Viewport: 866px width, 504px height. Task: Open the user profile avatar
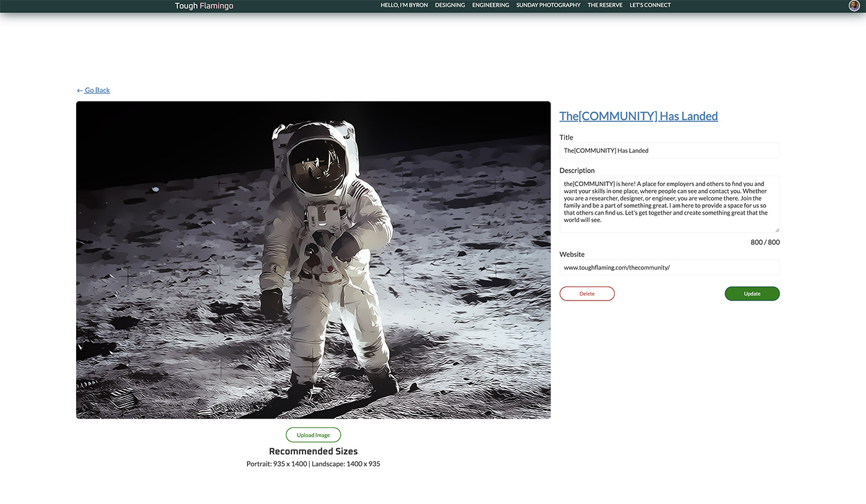[x=854, y=6]
